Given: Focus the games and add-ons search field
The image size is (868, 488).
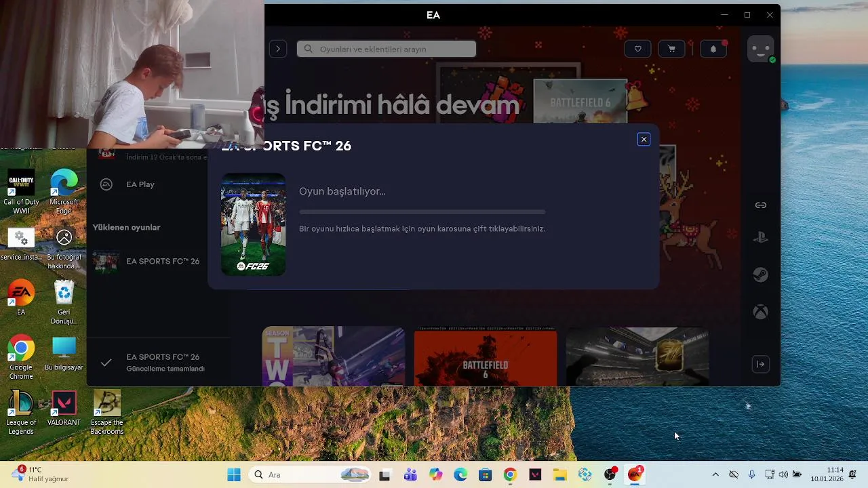Looking at the screenshot, I should (x=387, y=49).
